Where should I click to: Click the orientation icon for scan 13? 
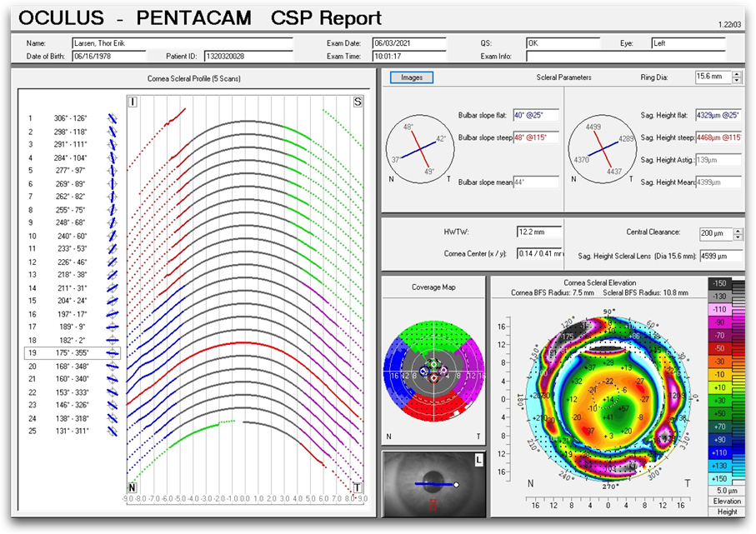click(x=113, y=274)
